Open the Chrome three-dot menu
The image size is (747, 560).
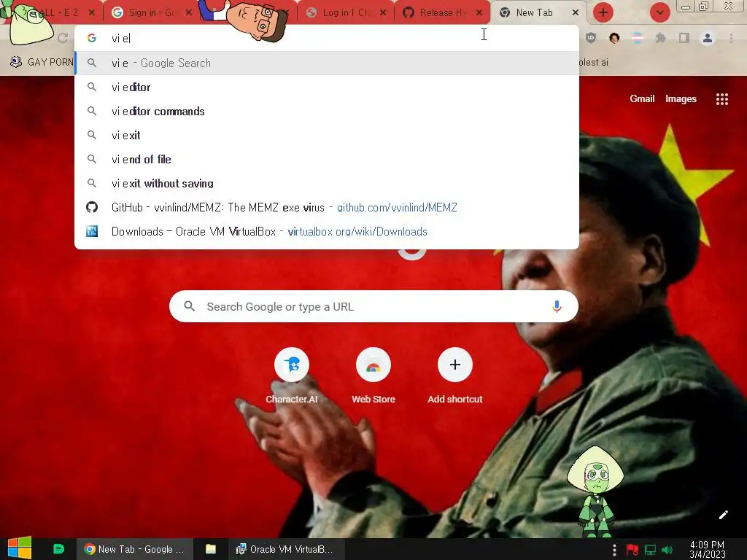pyautogui.click(x=731, y=38)
